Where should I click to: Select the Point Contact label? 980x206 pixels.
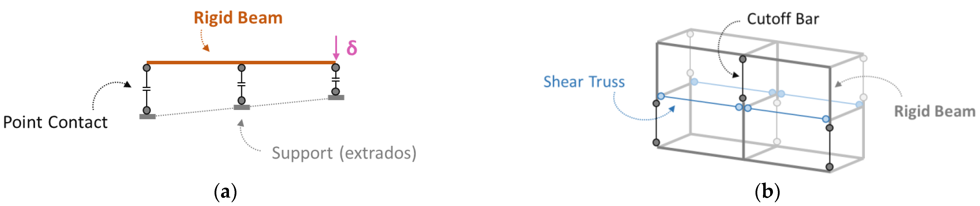click(x=55, y=122)
